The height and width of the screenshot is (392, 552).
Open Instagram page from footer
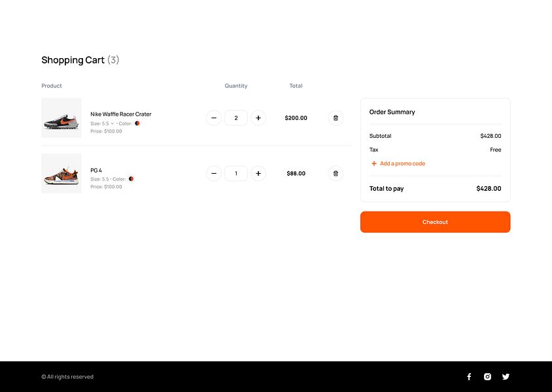tap(487, 377)
